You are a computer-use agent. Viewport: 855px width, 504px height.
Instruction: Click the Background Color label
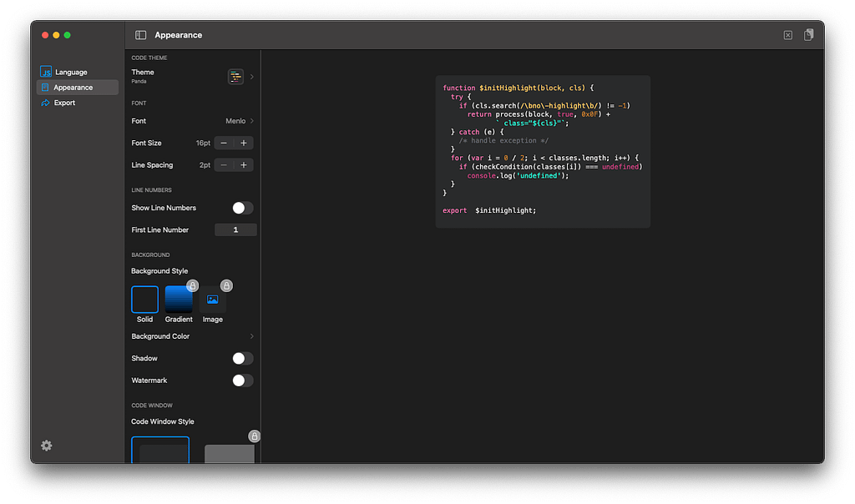[x=160, y=336]
